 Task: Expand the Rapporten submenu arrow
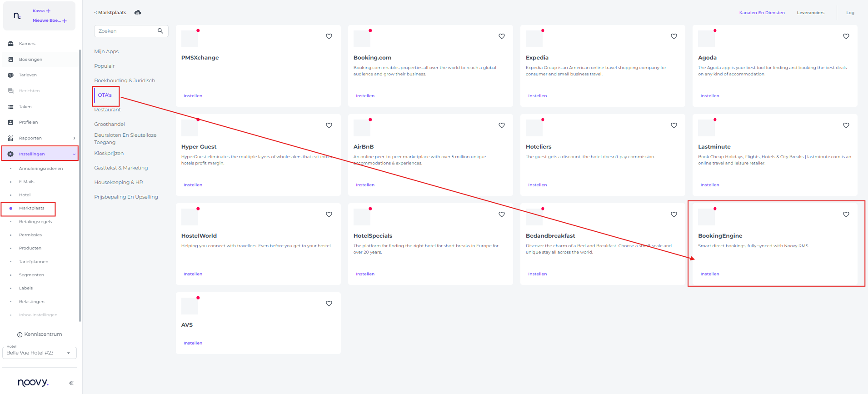(x=74, y=138)
